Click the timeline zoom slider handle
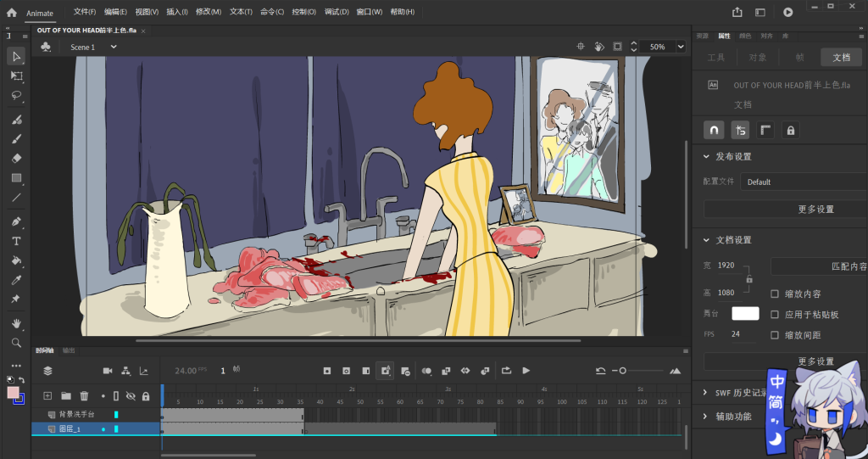 [623, 371]
